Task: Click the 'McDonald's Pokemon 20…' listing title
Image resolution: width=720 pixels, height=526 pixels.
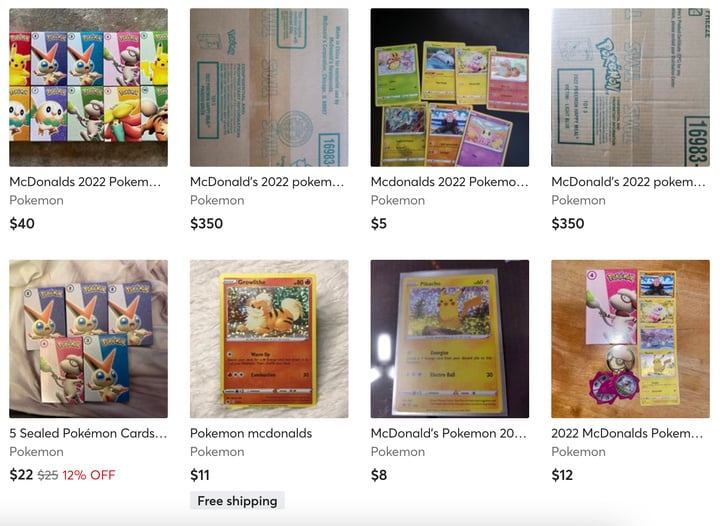Action: (449, 433)
